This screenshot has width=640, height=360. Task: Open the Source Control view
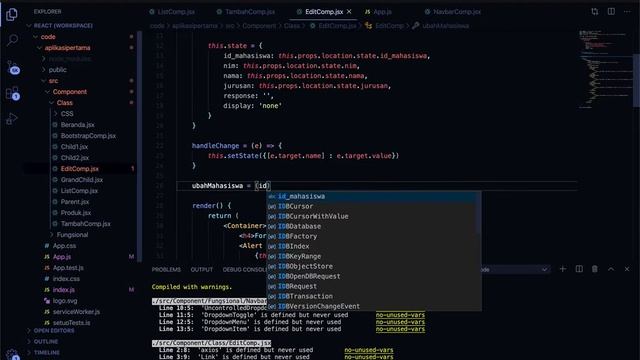(12, 67)
